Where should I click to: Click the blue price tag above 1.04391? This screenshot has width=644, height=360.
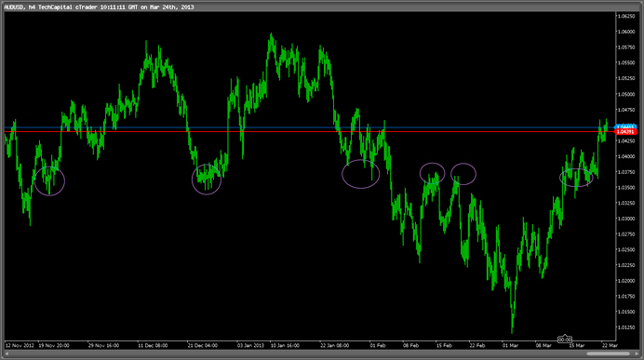625,127
